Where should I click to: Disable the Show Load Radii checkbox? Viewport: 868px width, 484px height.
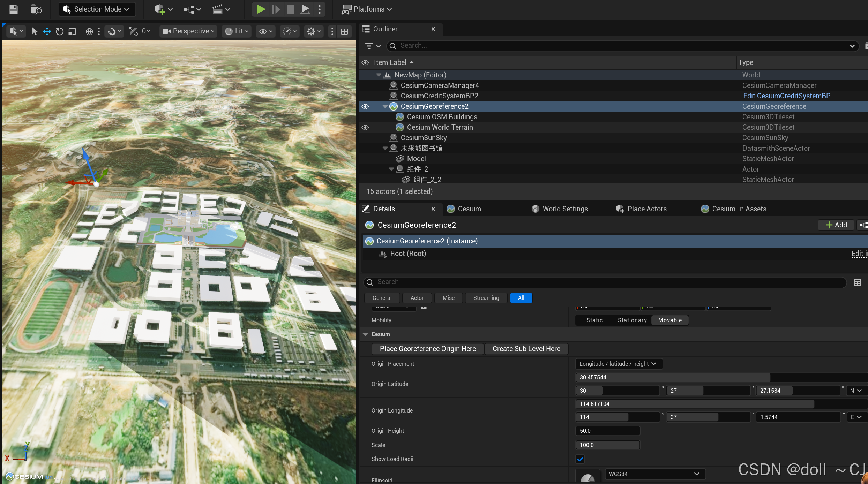click(x=580, y=459)
